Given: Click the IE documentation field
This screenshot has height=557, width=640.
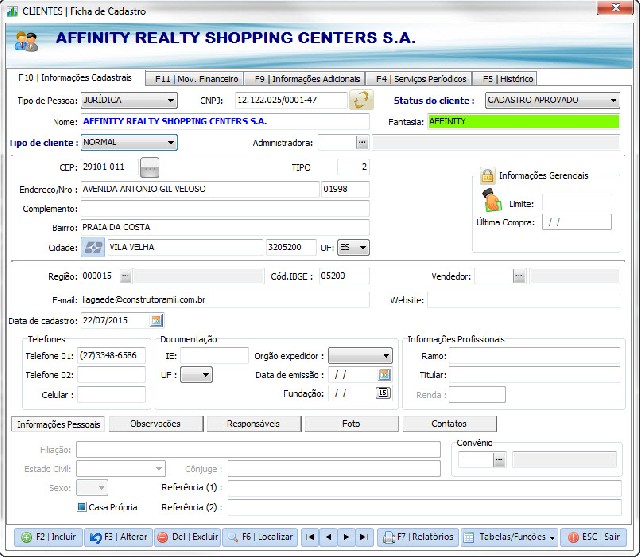Looking at the screenshot, I should point(214,355).
